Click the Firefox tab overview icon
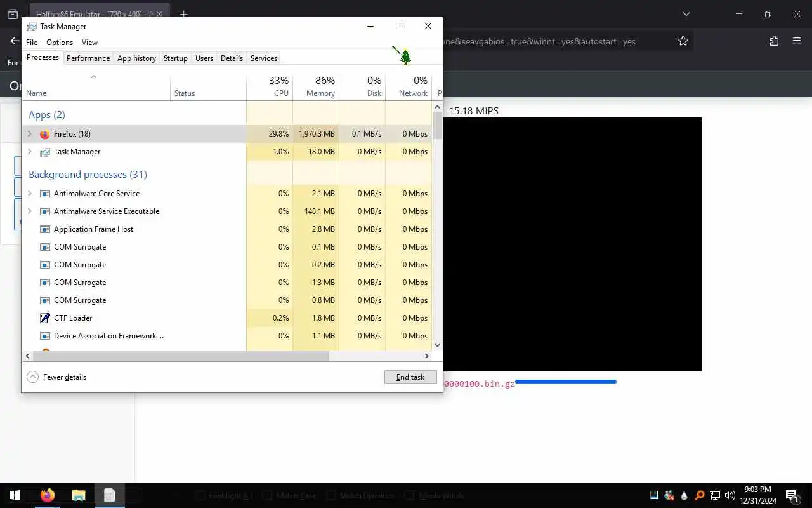This screenshot has height=508, width=812. (x=13, y=14)
